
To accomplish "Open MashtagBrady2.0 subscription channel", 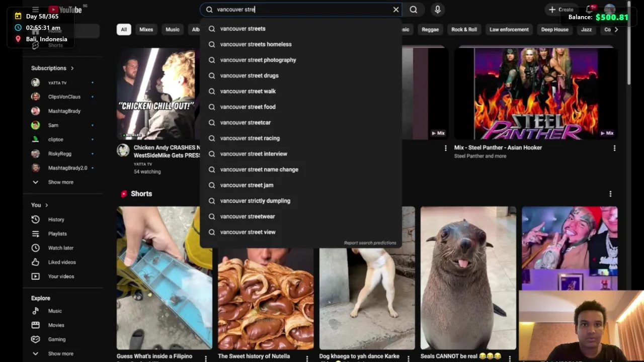I will 63,168.
